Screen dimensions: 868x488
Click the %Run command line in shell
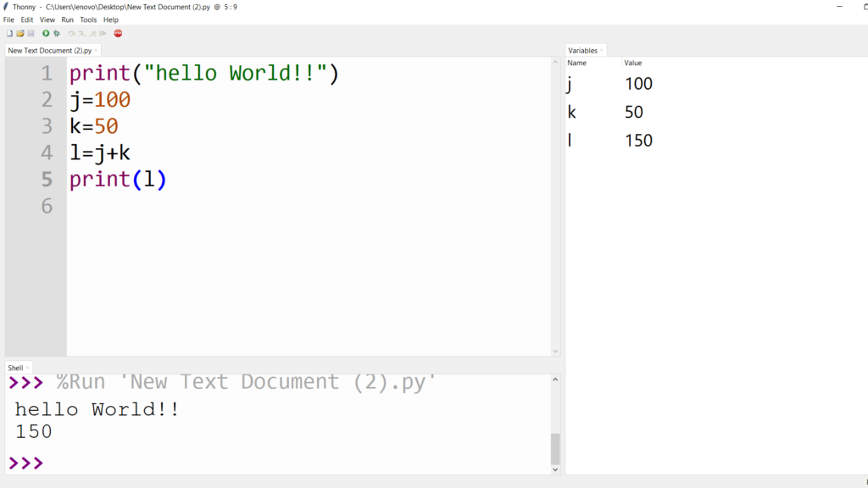click(247, 382)
